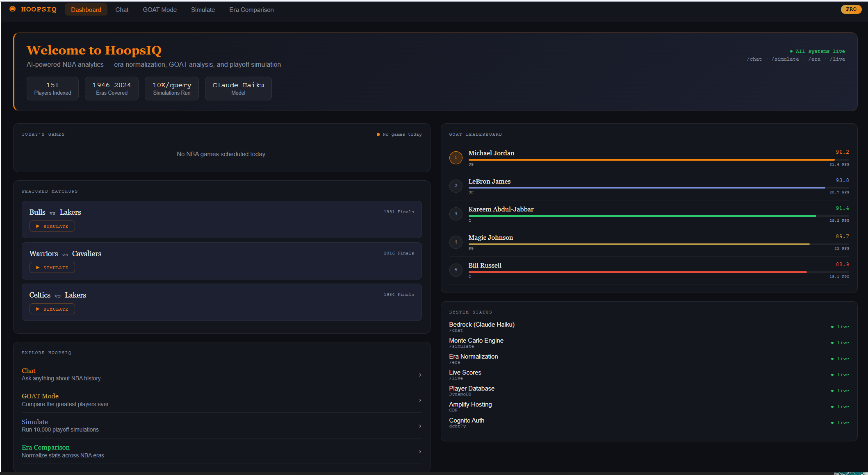Expand the GOAT Mode explore row chevron

pyautogui.click(x=419, y=400)
